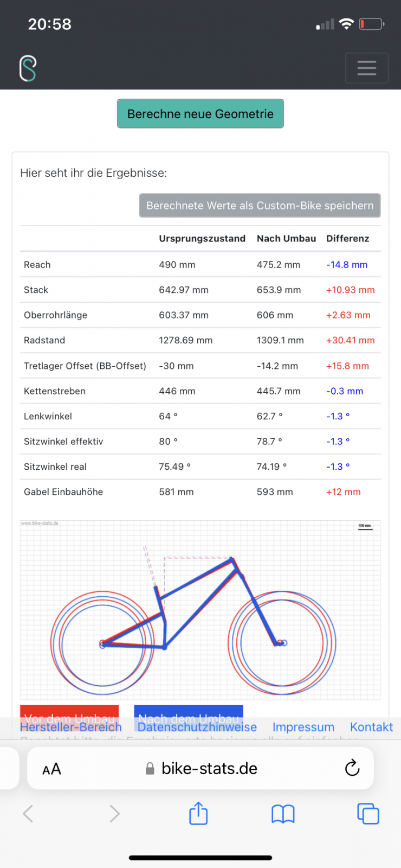The image size is (401, 868).
Task: Go forward with the right chevron
Action: tap(114, 814)
